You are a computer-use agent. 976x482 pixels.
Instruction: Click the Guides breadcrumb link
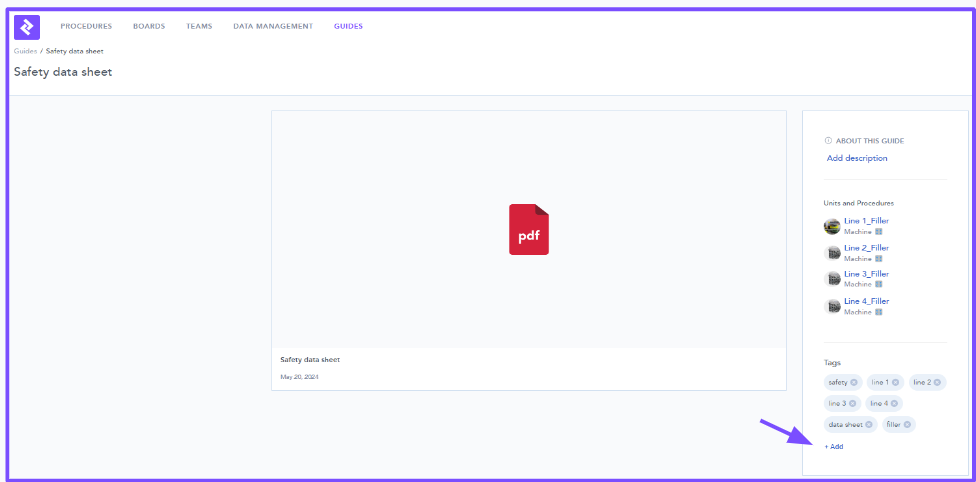point(25,51)
